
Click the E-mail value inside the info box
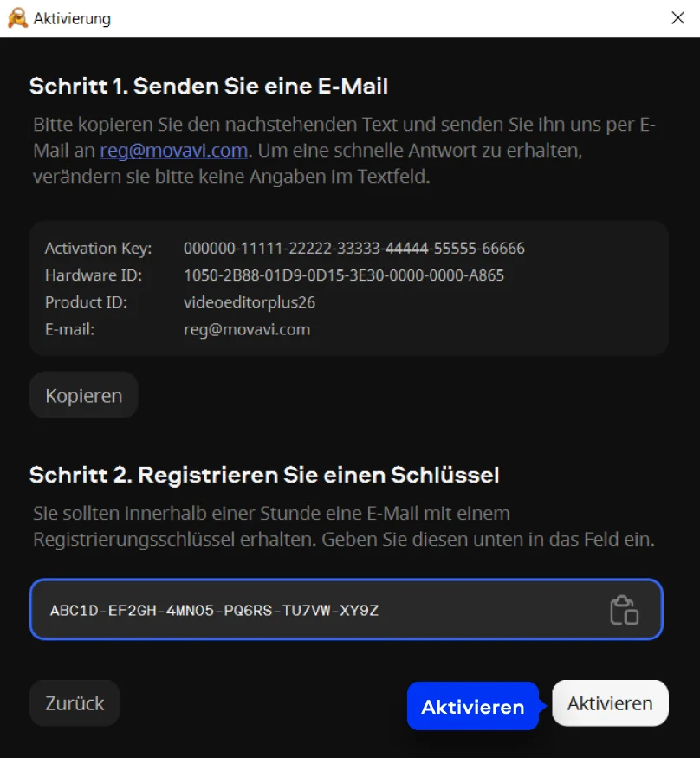click(247, 329)
